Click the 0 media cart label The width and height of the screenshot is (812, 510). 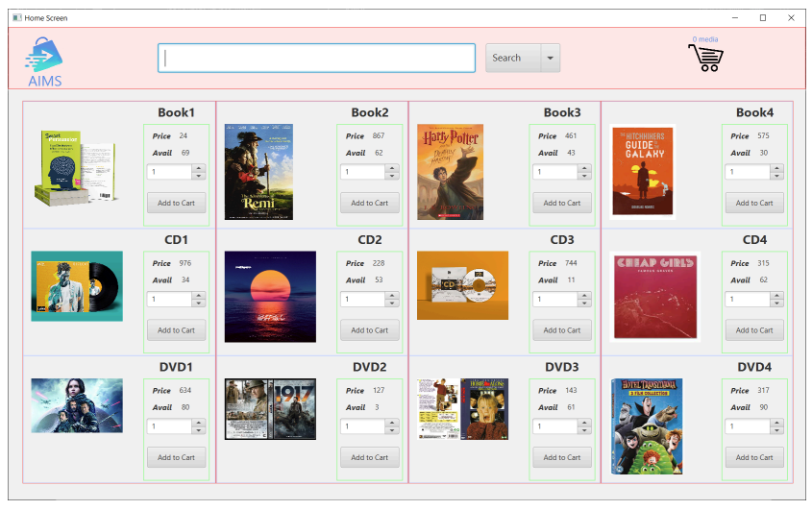coord(705,39)
